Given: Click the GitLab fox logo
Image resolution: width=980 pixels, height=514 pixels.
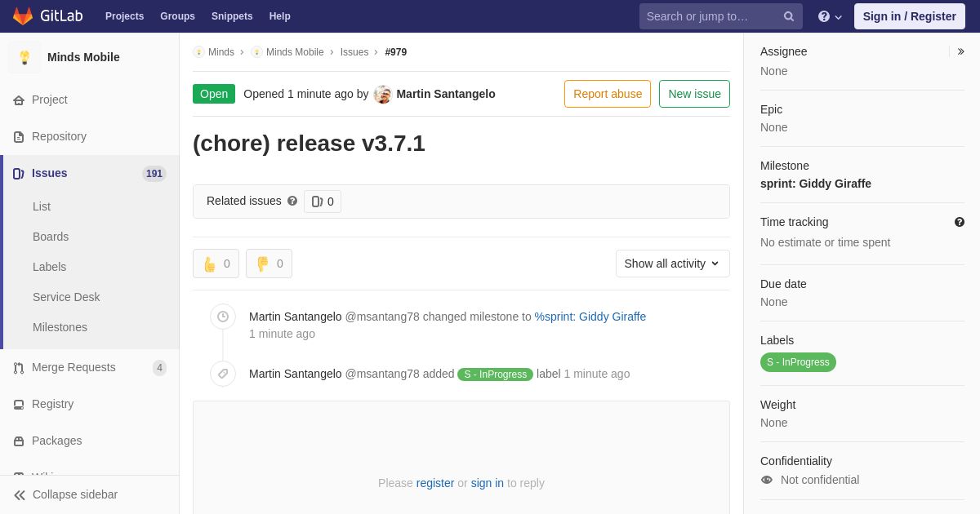Looking at the screenshot, I should tap(23, 16).
